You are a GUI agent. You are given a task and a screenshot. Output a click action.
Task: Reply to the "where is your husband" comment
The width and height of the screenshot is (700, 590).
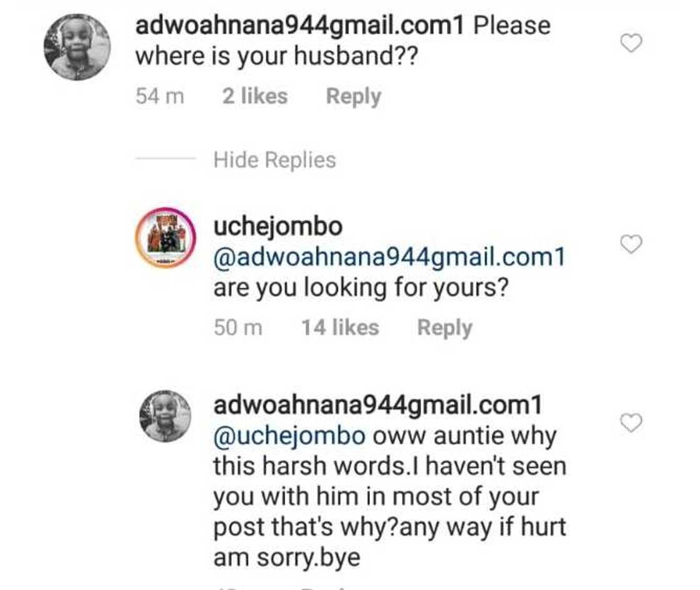[x=353, y=97]
